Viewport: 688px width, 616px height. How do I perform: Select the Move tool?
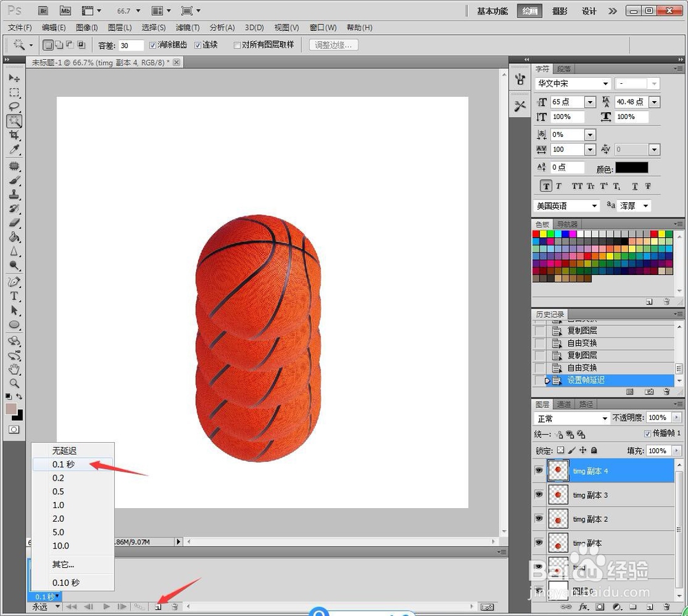pos(14,78)
